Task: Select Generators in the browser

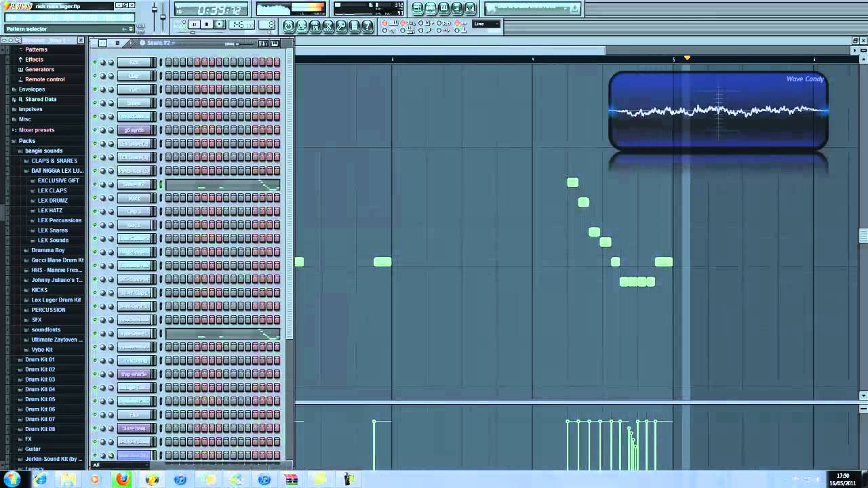Action: pyautogui.click(x=39, y=69)
